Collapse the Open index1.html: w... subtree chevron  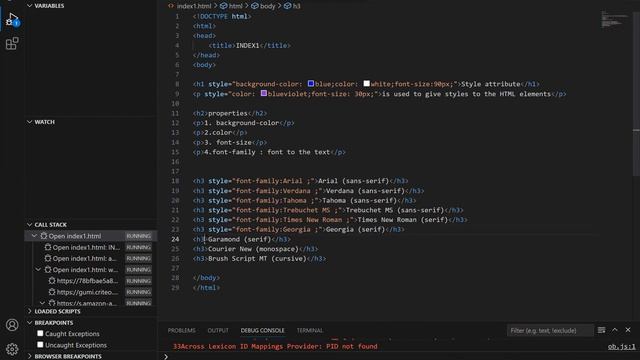[x=38, y=269]
